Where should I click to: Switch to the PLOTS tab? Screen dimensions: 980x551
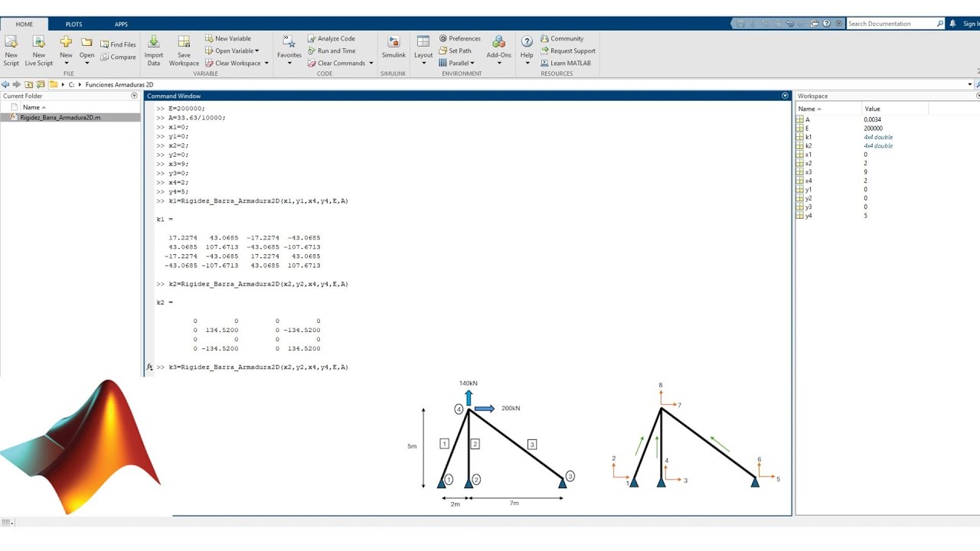[x=73, y=24]
